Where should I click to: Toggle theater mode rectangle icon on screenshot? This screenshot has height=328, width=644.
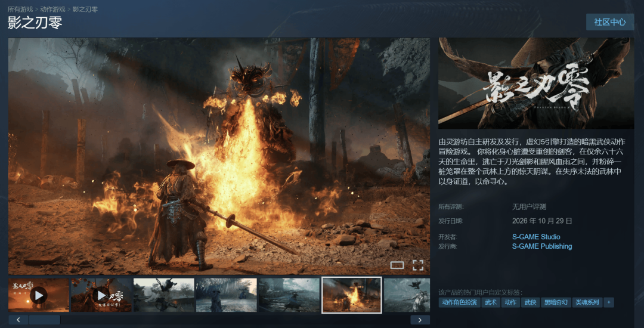click(397, 265)
